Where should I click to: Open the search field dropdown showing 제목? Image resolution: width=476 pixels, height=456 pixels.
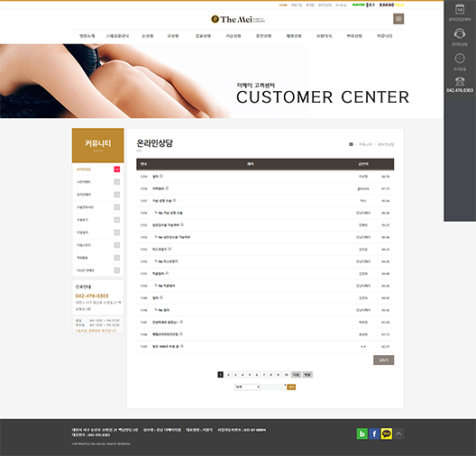[248, 387]
